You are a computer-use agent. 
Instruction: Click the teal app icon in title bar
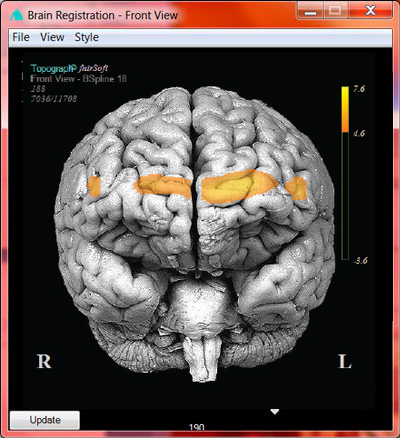16,15
